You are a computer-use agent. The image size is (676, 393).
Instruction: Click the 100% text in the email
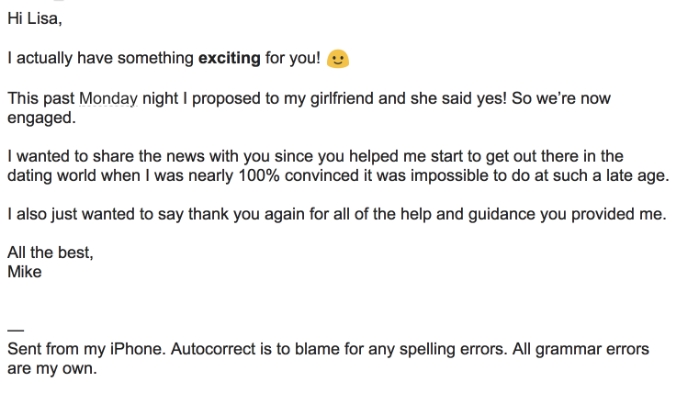(x=259, y=176)
